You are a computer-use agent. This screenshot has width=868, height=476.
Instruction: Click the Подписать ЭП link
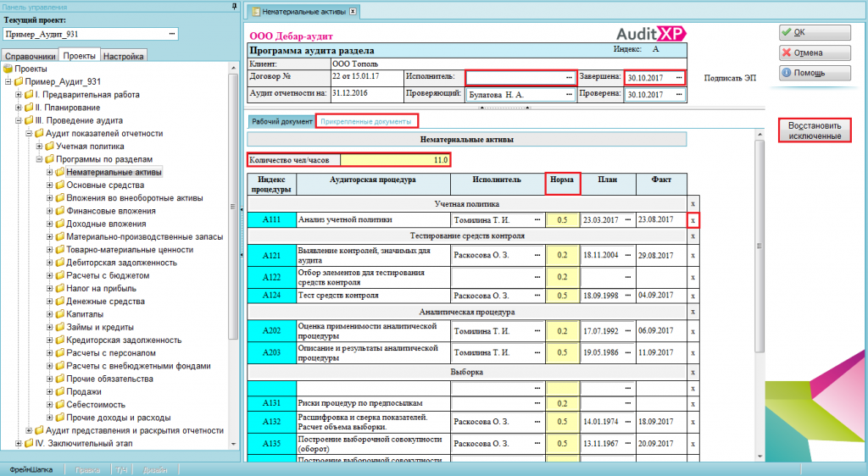click(x=730, y=79)
